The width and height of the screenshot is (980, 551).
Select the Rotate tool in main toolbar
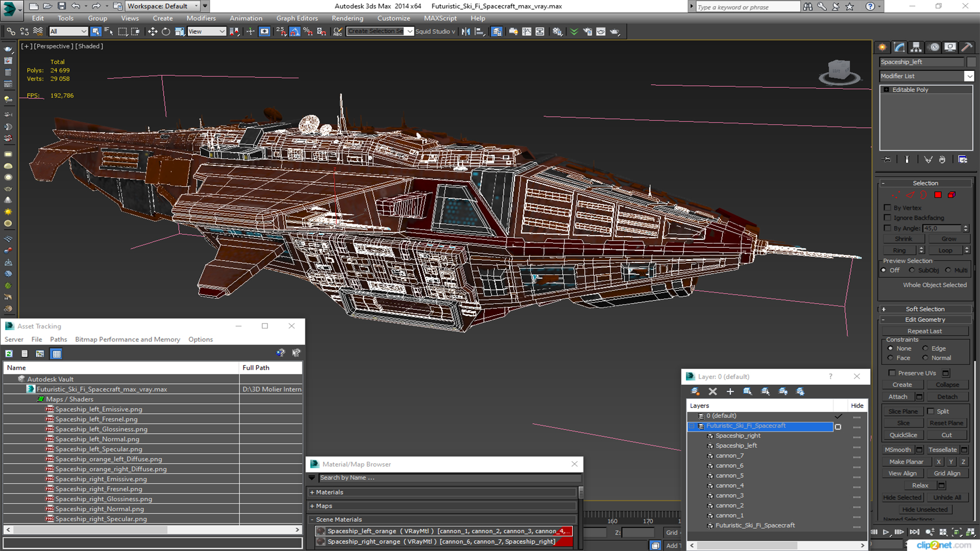166,32
